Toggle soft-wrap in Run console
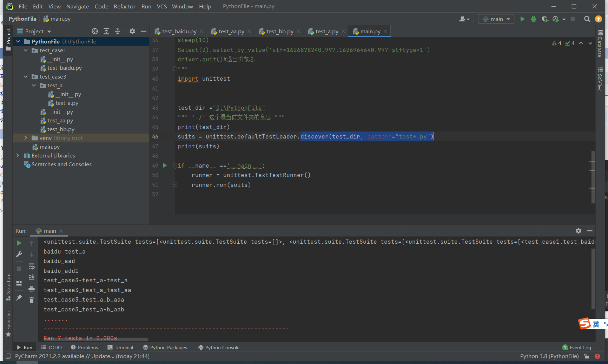The width and height of the screenshot is (608, 364). point(32,266)
